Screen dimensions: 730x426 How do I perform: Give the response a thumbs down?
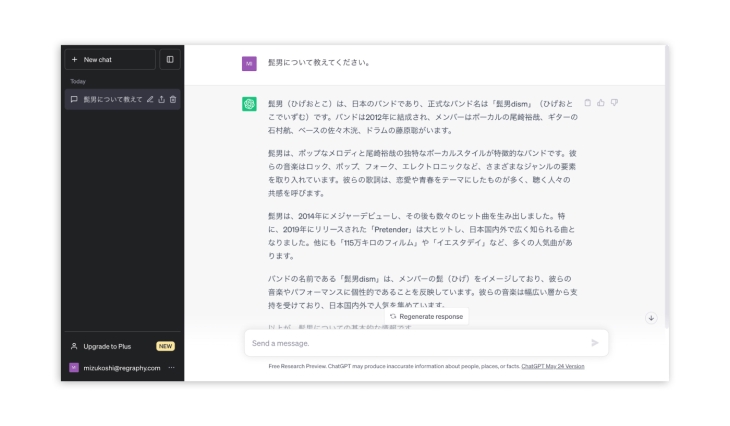(x=614, y=102)
